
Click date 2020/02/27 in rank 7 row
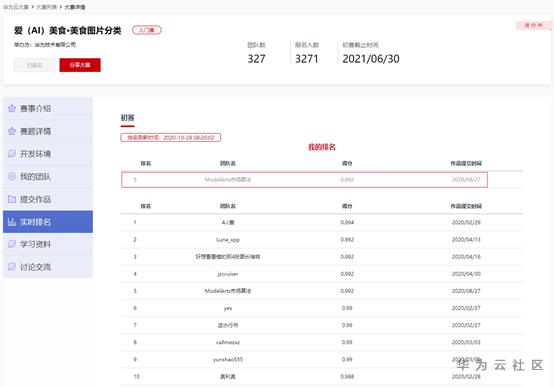466,325
